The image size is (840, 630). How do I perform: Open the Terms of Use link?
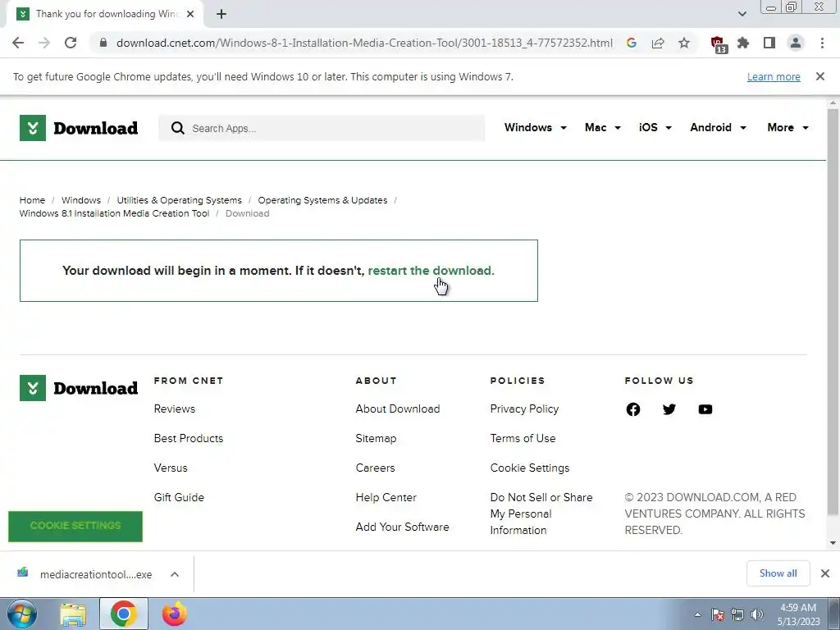523,438
